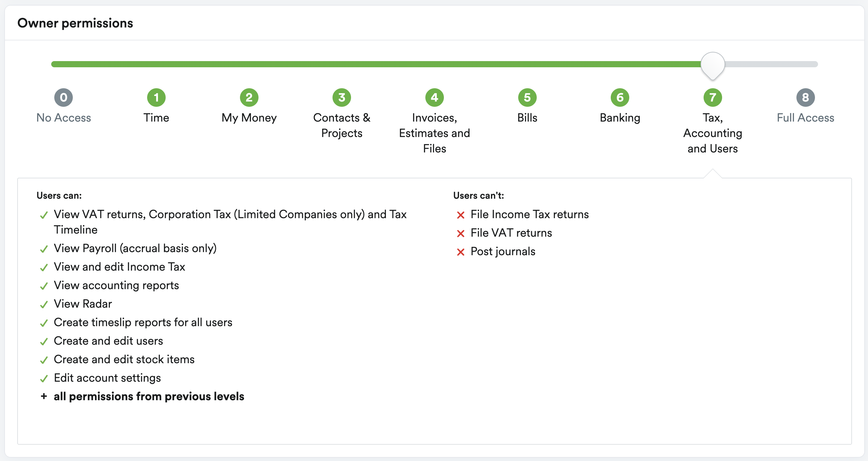Select level 6 Banking circle

tap(620, 98)
